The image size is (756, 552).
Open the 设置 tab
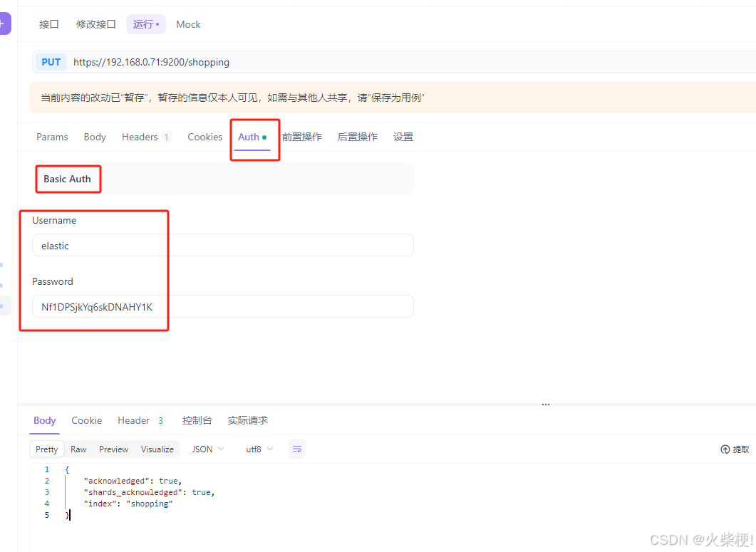pos(403,137)
